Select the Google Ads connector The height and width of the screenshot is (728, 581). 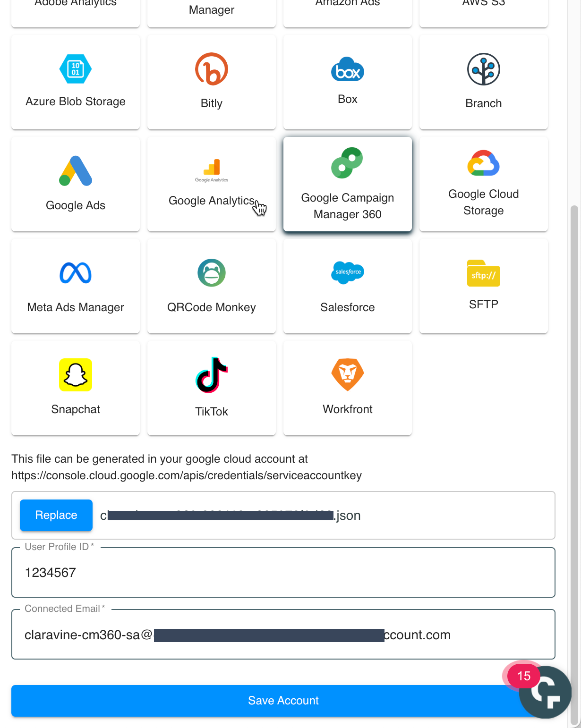[x=75, y=184]
